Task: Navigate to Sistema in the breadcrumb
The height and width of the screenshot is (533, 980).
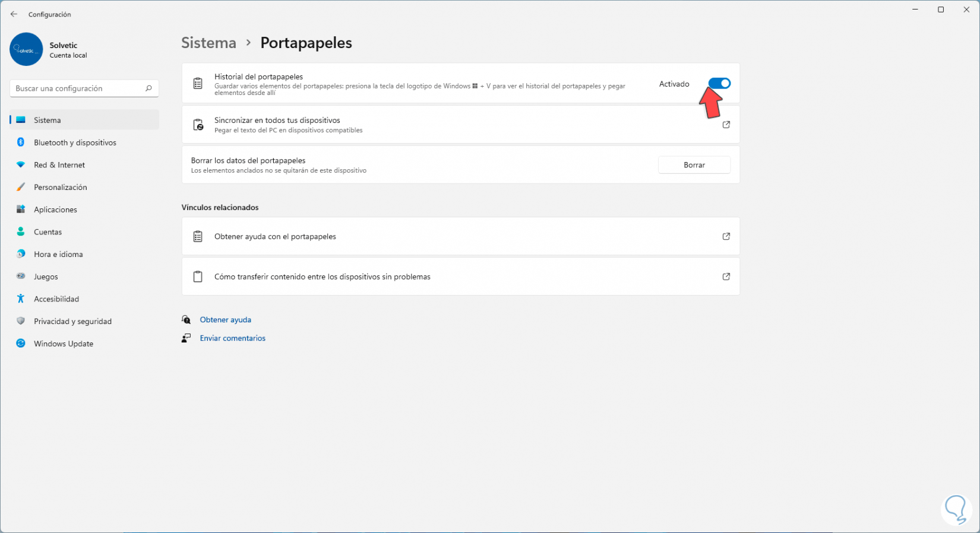Action: click(x=208, y=43)
